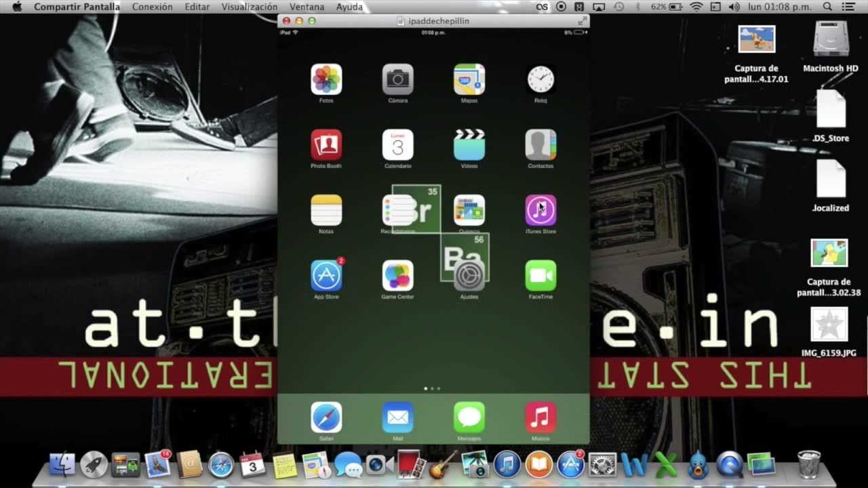Launch the Mapas app on the iPad
The image size is (868, 488).
tap(469, 79)
